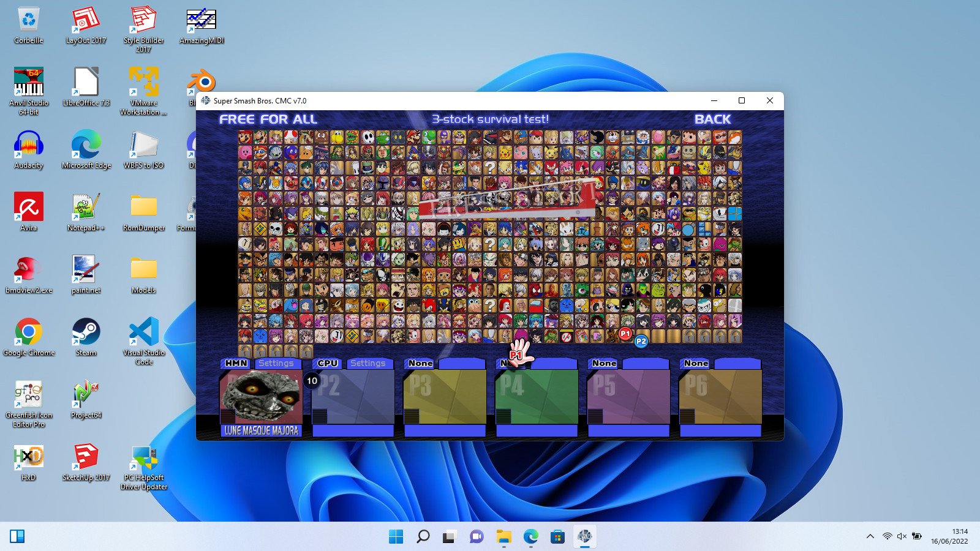Image resolution: width=980 pixels, height=551 pixels.
Task: Select Kirby's character portrait
Action: tap(244, 152)
